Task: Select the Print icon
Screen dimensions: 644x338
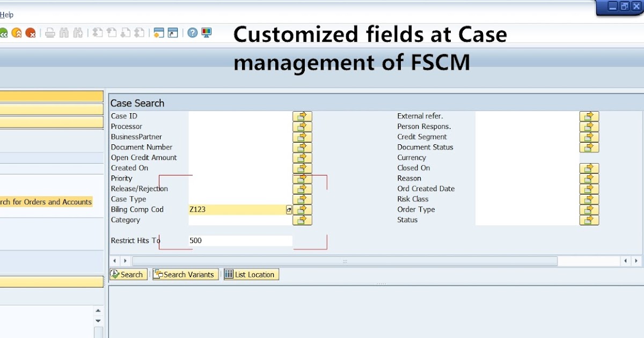Action: (50, 32)
